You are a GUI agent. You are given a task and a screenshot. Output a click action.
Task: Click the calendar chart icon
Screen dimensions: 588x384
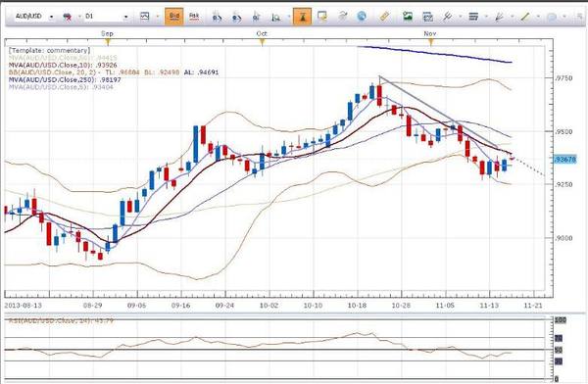427,16
